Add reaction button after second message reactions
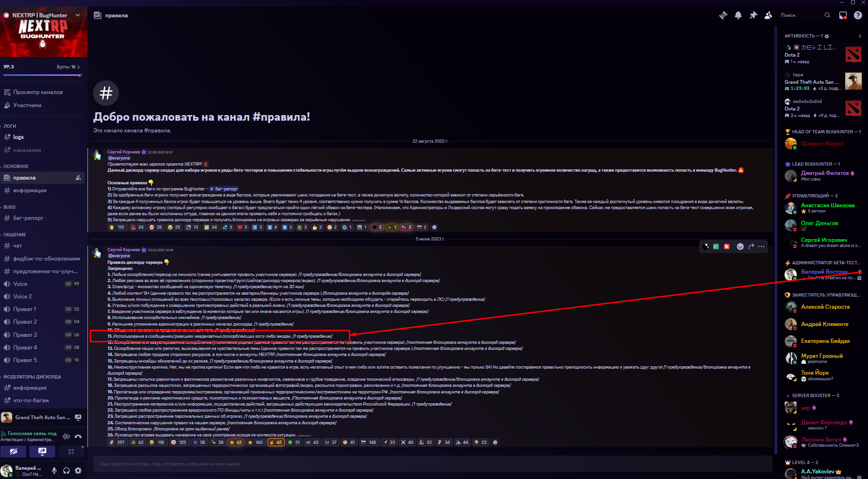 [495, 442]
